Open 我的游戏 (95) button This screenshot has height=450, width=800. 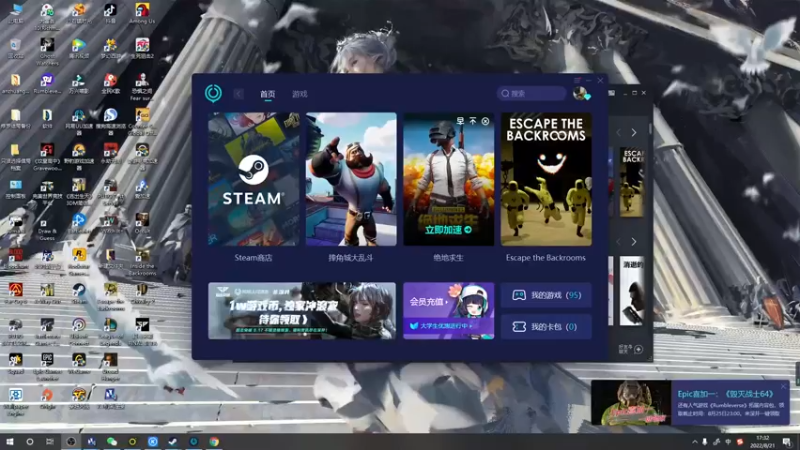(546, 295)
